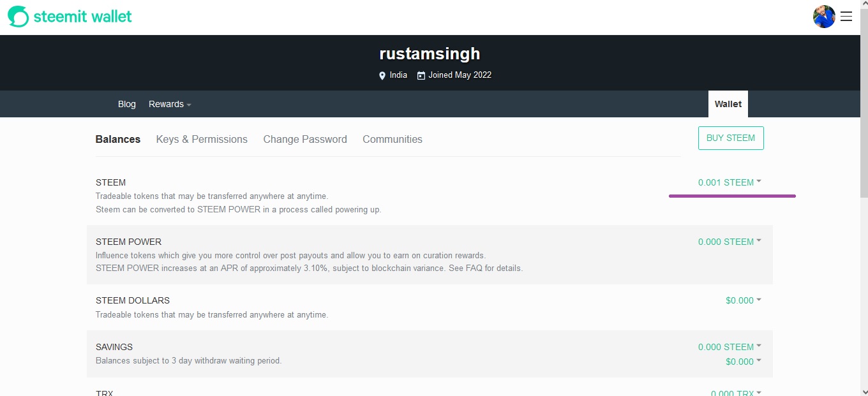Expand the Rewards dropdown menu
The image size is (868, 396).
170,104
